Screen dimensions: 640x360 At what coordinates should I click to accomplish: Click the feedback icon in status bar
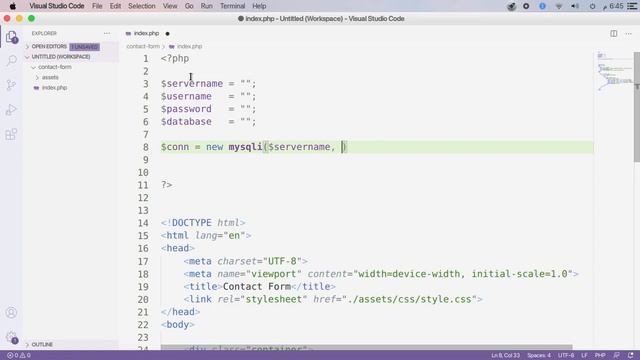tap(616, 355)
